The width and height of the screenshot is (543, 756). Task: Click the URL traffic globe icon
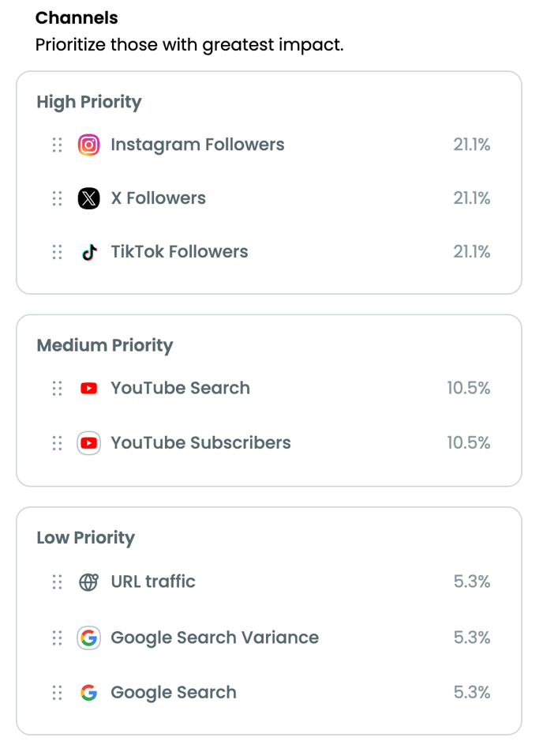click(x=88, y=582)
